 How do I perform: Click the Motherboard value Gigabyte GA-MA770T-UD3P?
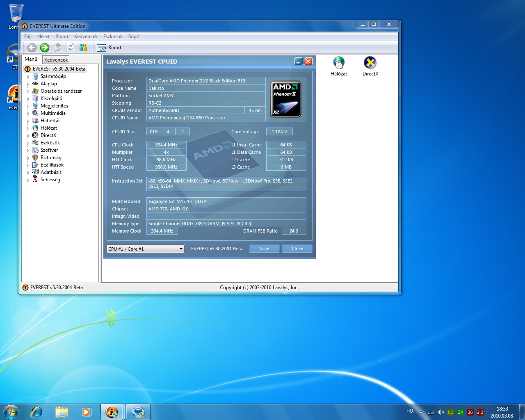226,201
